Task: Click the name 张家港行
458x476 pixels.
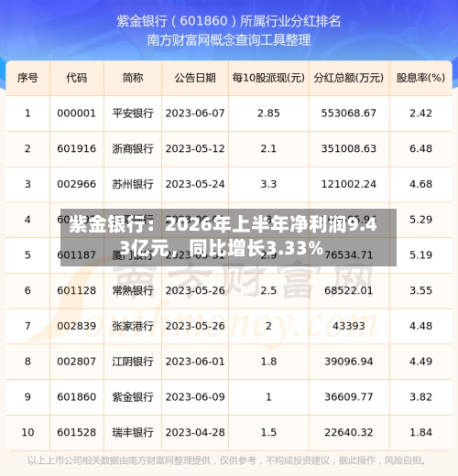Action: tap(133, 326)
